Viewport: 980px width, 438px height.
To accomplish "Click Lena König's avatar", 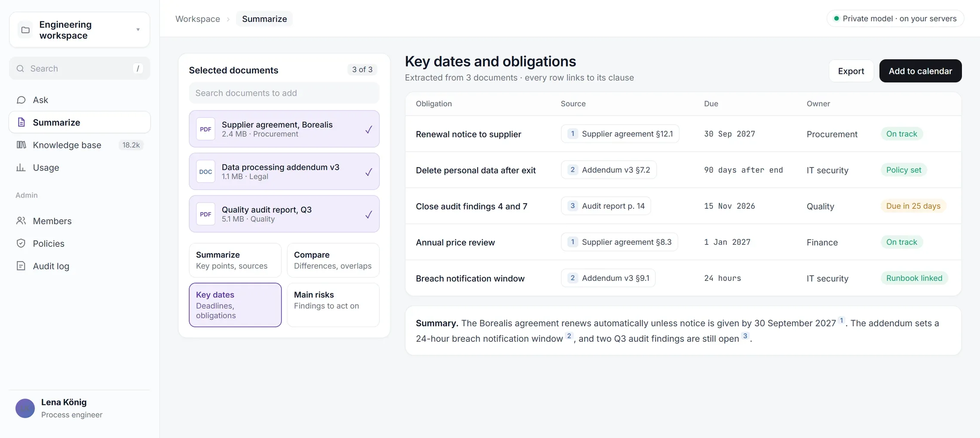I will 25,408.
